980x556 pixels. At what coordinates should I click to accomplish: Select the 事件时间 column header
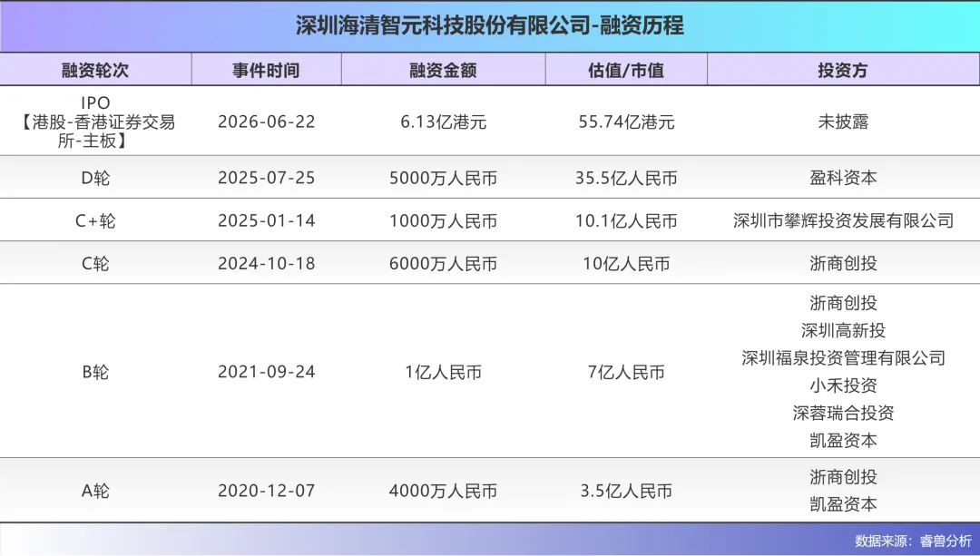[266, 70]
